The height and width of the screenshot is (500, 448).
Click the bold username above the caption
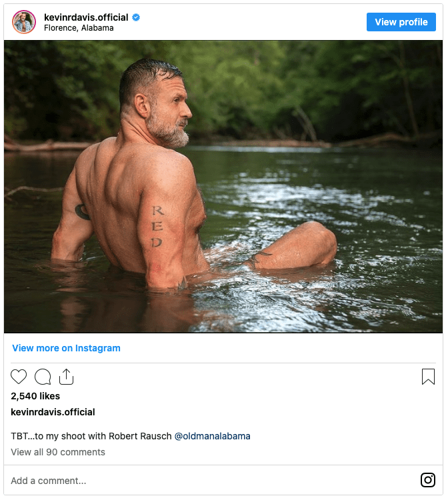(x=53, y=412)
